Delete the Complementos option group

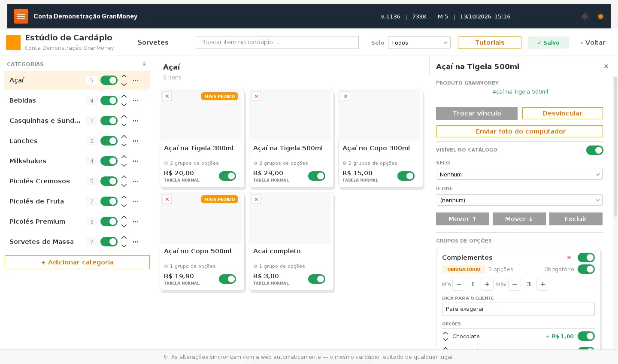[x=569, y=258]
